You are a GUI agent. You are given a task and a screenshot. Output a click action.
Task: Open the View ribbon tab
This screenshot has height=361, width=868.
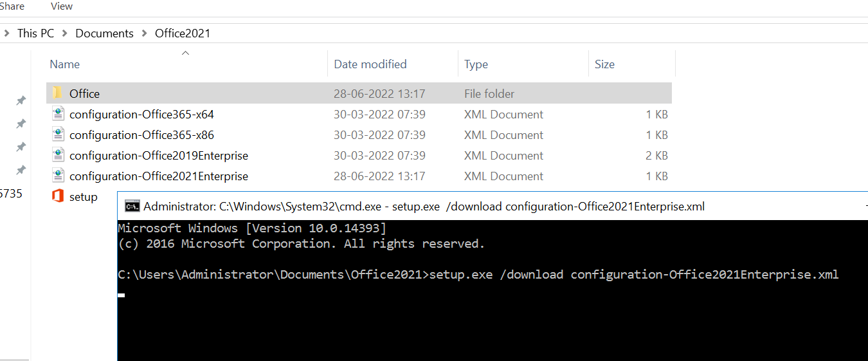pos(62,6)
